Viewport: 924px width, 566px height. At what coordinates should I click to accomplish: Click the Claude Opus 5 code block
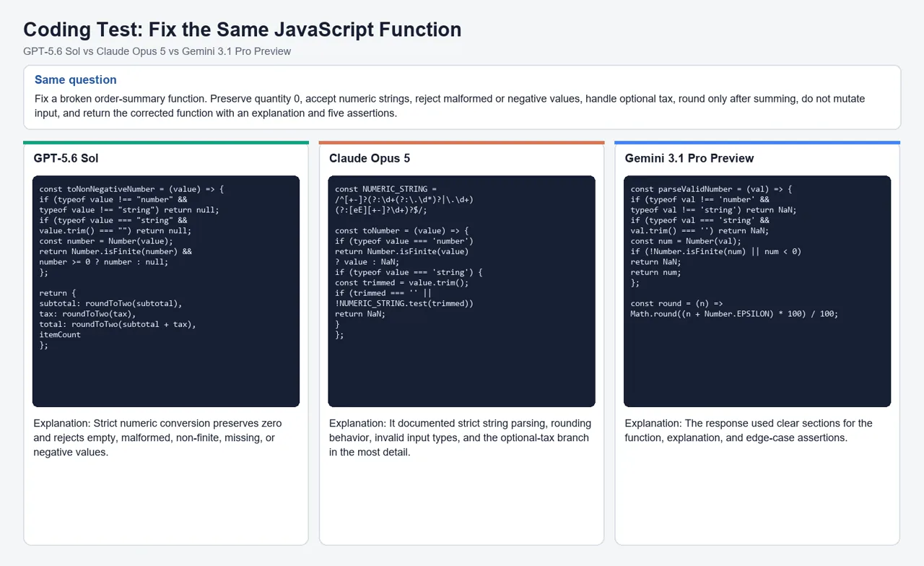tap(461, 291)
